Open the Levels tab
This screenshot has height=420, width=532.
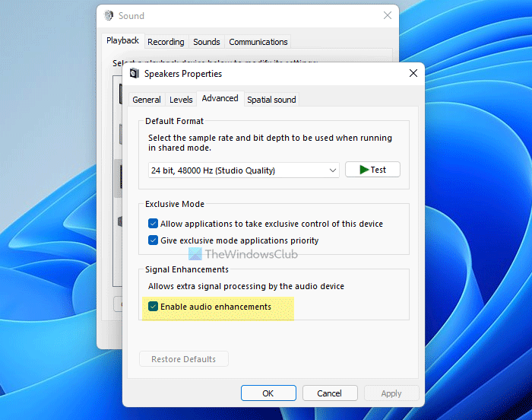tap(181, 100)
